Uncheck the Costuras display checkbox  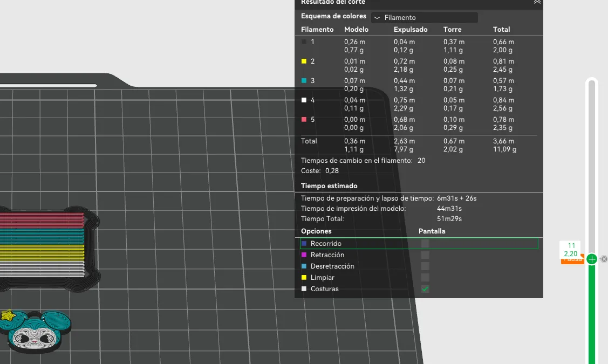pos(425,289)
